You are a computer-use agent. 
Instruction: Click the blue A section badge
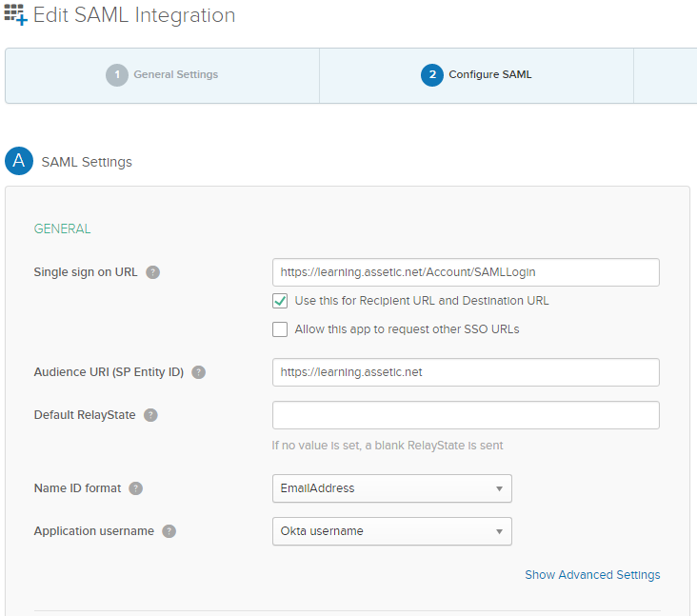tap(19, 161)
